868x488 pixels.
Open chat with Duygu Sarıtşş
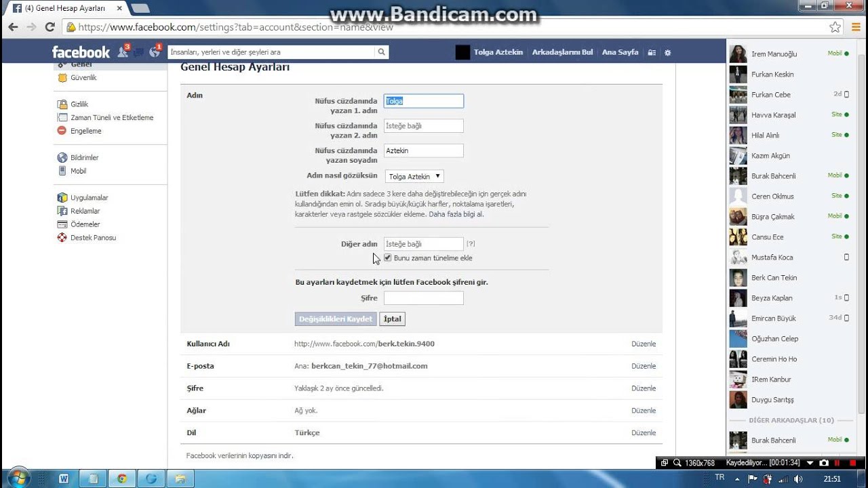[x=789, y=400]
